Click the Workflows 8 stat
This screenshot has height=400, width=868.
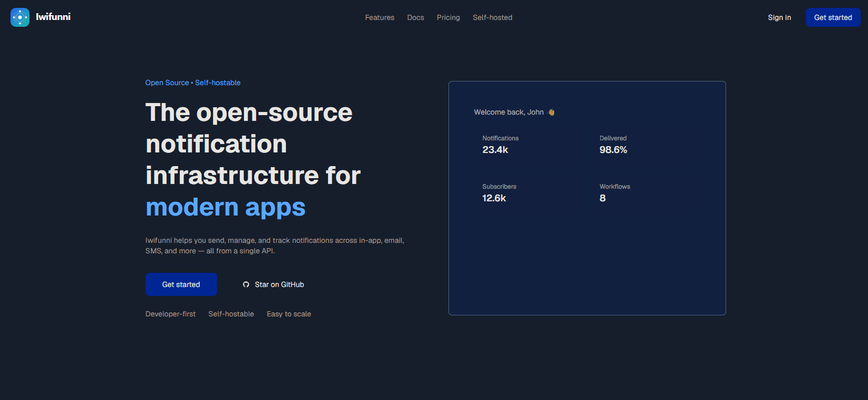(x=615, y=193)
